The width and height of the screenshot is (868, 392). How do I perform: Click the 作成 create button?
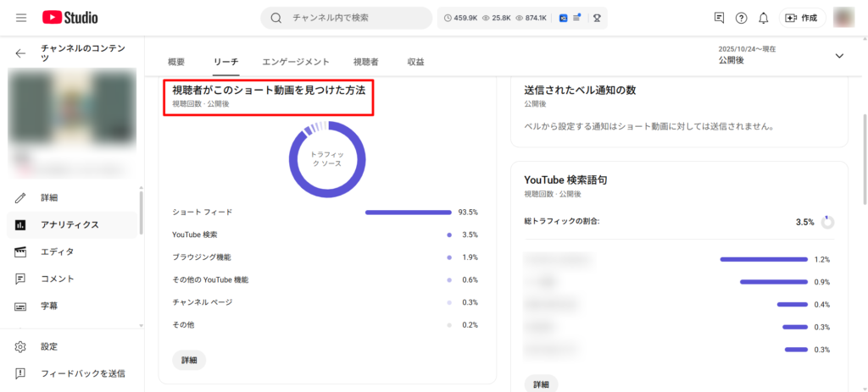[x=802, y=18]
